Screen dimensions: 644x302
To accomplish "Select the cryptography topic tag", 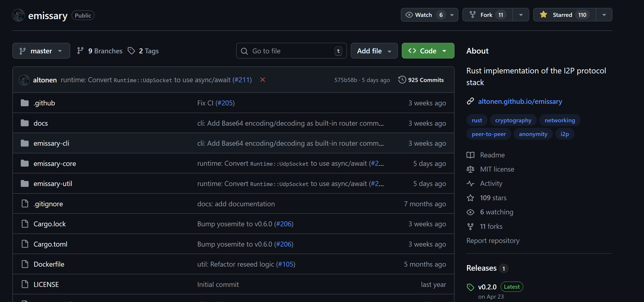I will pos(513,120).
